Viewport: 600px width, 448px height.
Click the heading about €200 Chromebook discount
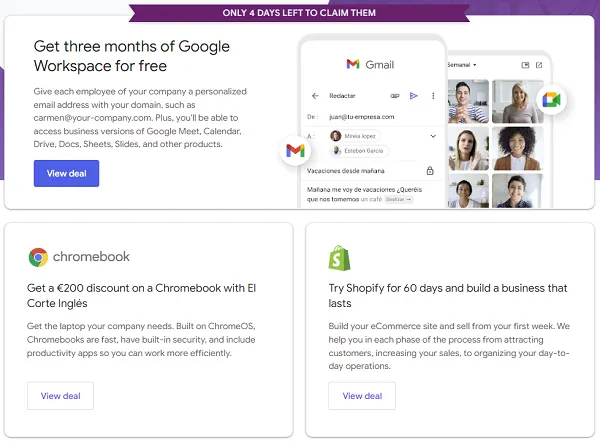click(141, 295)
